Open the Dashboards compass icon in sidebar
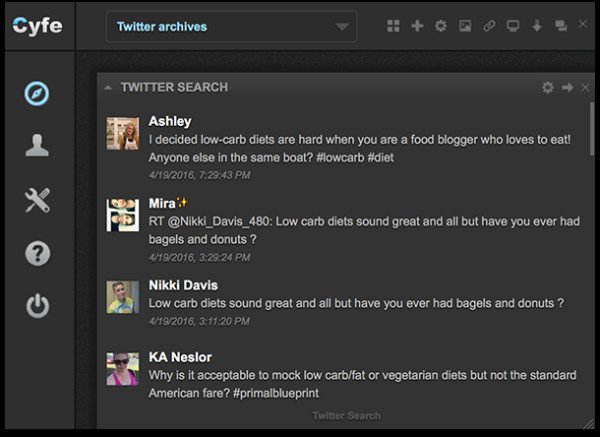 (37, 93)
